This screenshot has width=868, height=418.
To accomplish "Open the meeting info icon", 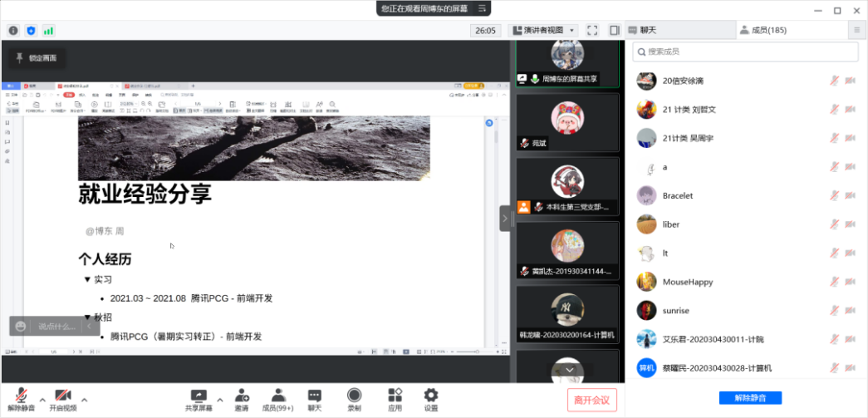I will click(x=13, y=31).
